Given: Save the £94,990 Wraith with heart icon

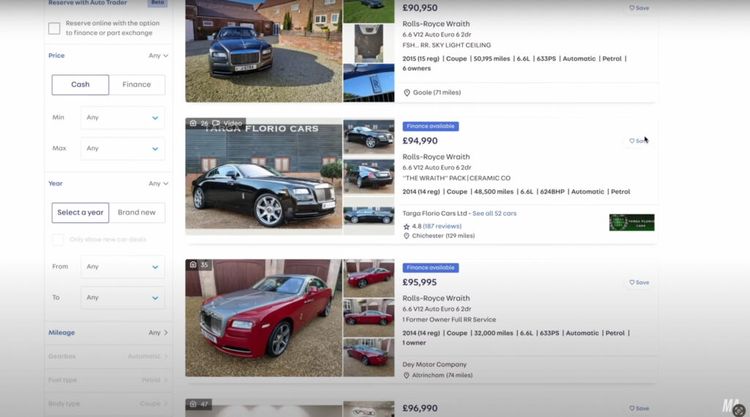Looking at the screenshot, I should [x=639, y=141].
